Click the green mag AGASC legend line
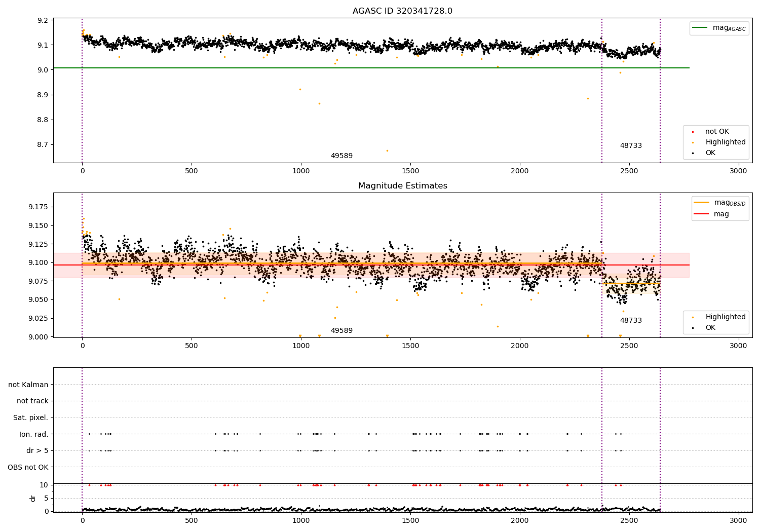Screen dimensions: 760x532 (x=700, y=28)
